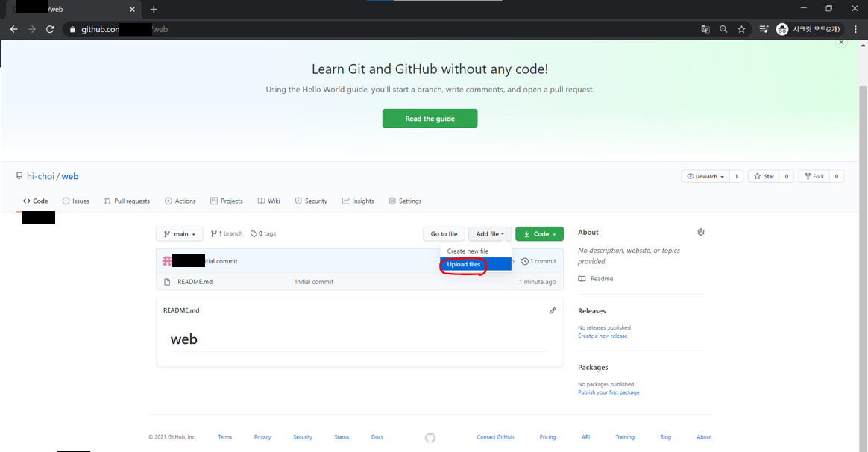This screenshot has height=452, width=868.
Task: Click the translate page icon in the address bar
Action: pyautogui.click(x=705, y=29)
